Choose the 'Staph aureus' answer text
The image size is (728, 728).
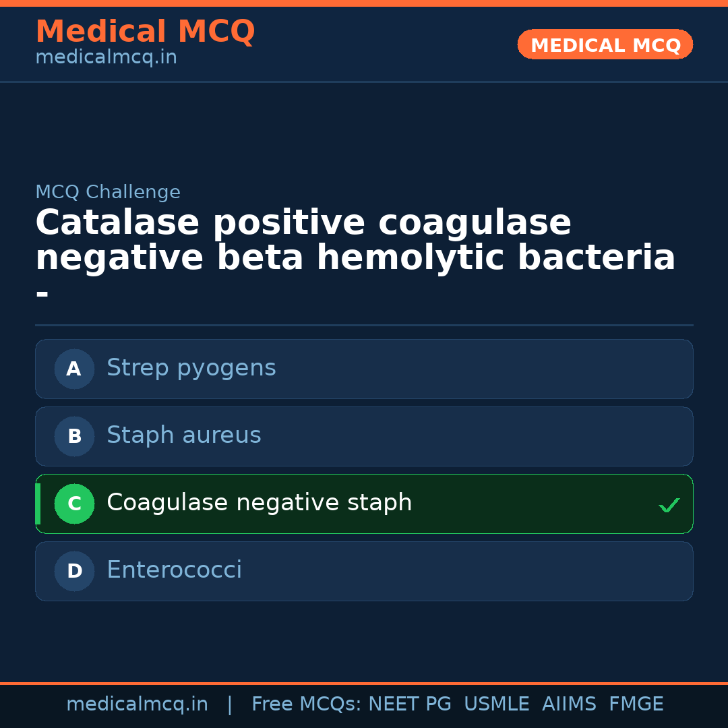[183, 435]
